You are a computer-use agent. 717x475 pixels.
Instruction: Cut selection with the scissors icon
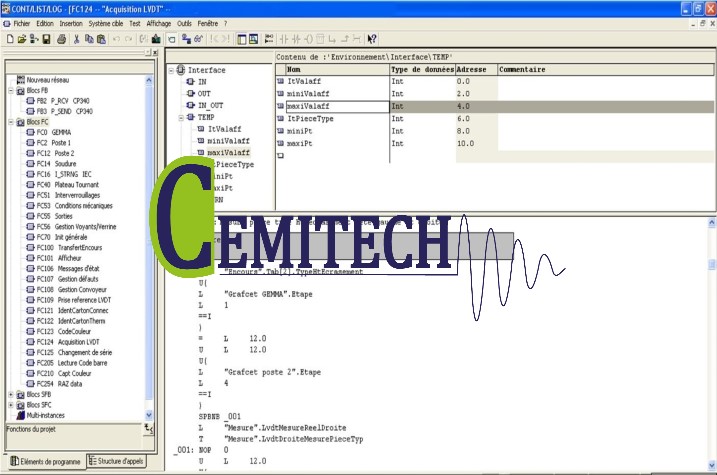pos(76,39)
